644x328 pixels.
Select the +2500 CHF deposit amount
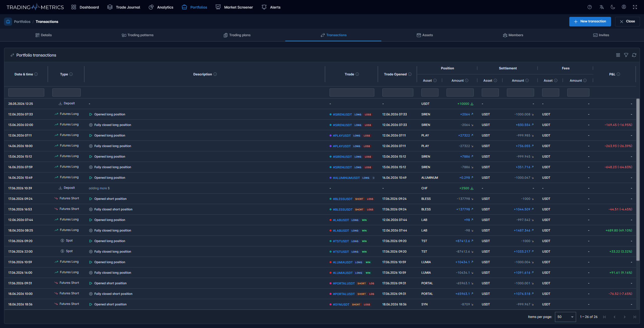464,188
